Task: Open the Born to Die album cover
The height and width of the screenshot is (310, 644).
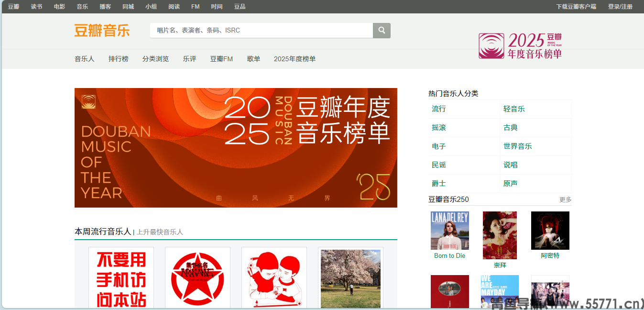Action: [x=450, y=231]
